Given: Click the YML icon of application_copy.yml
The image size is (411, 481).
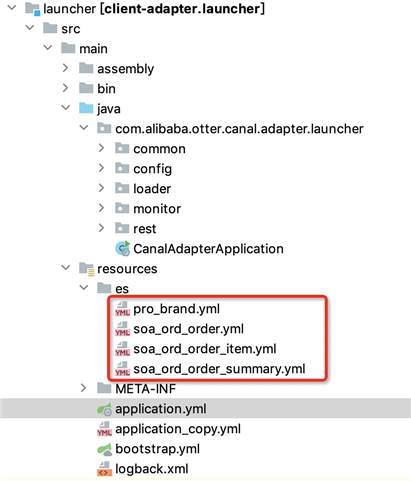Looking at the screenshot, I should [104, 429].
